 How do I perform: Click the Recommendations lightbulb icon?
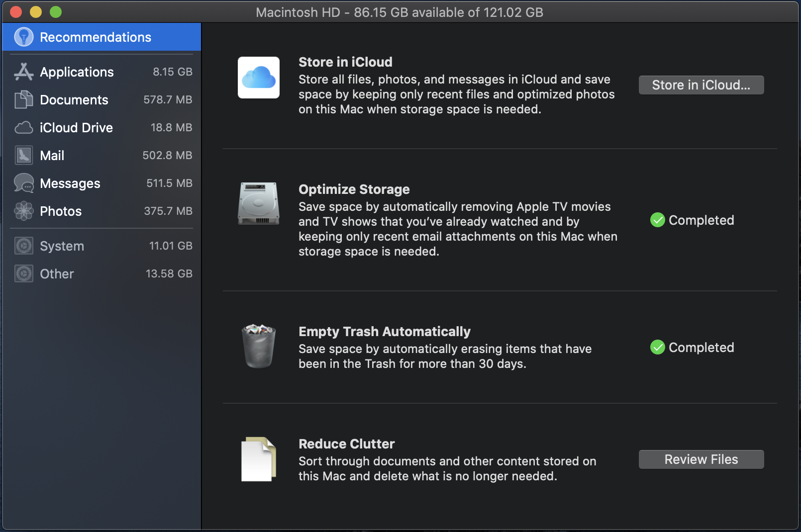point(23,37)
